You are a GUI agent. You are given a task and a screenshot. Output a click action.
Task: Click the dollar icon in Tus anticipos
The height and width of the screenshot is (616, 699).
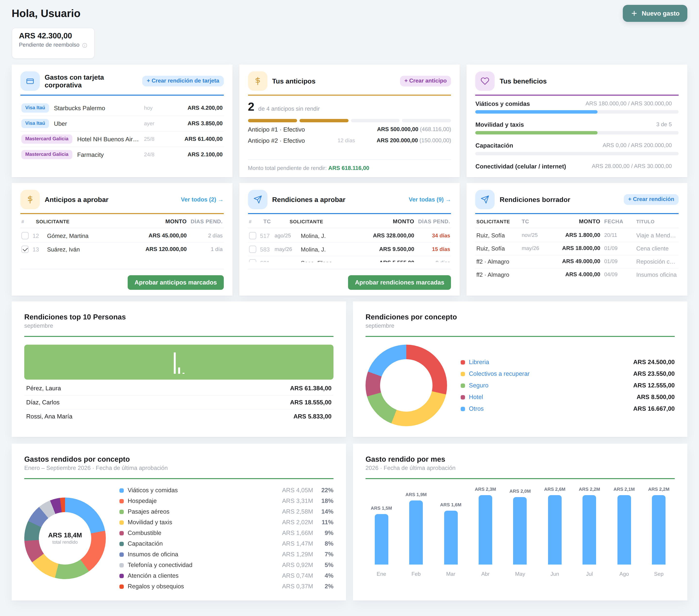[258, 81]
